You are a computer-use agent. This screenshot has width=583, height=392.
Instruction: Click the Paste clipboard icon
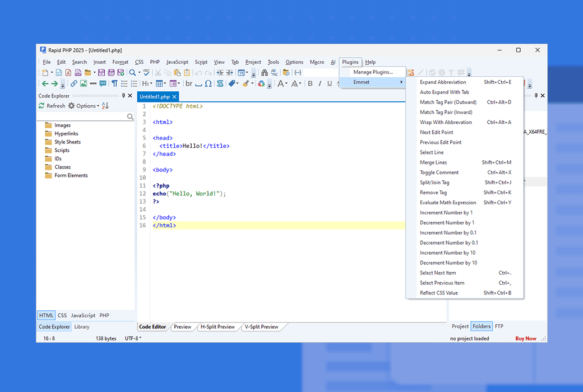[177, 72]
